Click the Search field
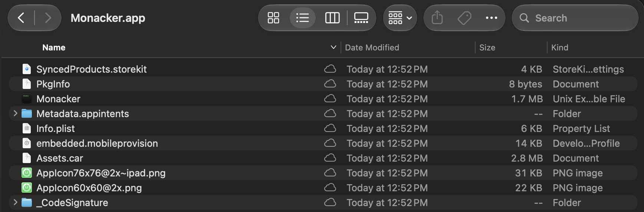 [x=575, y=18]
